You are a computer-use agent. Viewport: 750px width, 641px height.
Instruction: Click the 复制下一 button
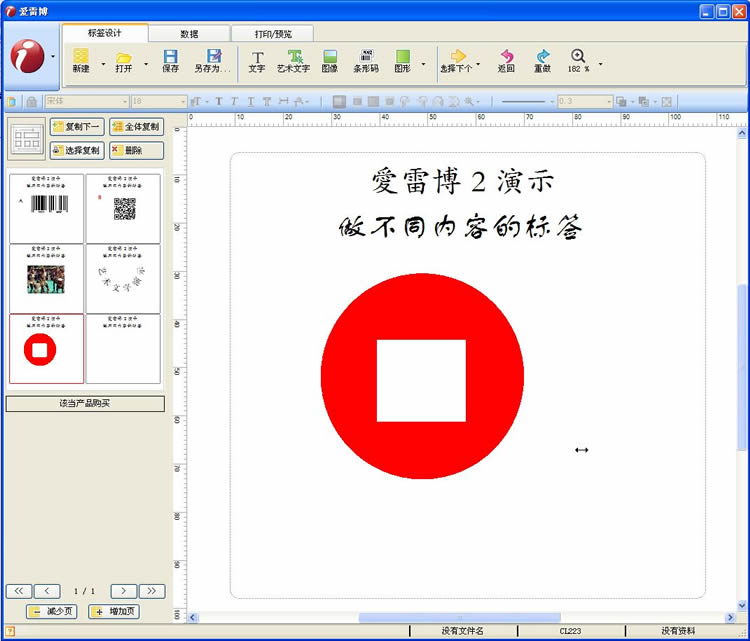76,127
